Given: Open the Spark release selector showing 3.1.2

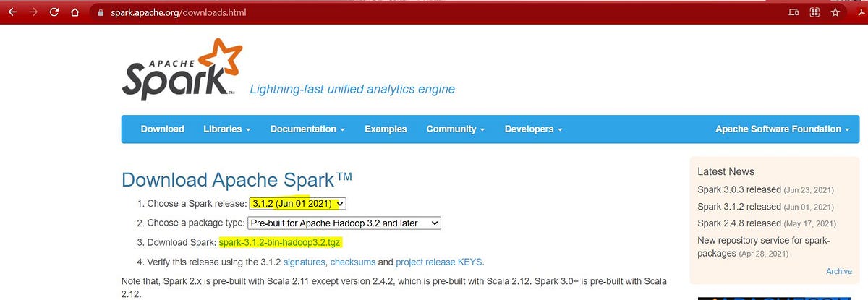Looking at the screenshot, I should pyautogui.click(x=299, y=204).
